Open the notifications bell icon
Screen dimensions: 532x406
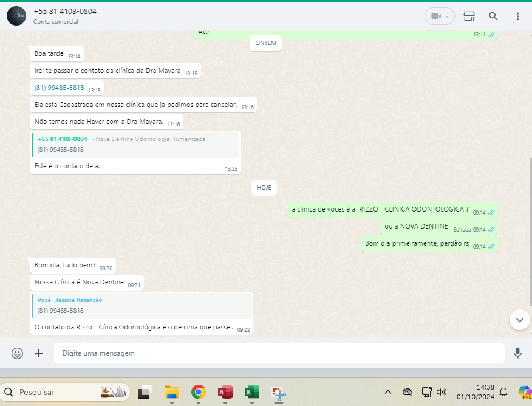[503, 393]
